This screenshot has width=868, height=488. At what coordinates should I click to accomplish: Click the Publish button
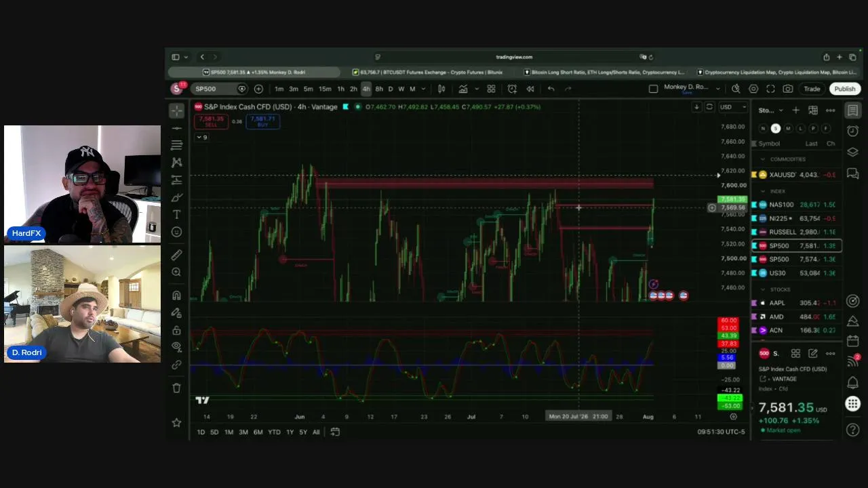(x=844, y=89)
